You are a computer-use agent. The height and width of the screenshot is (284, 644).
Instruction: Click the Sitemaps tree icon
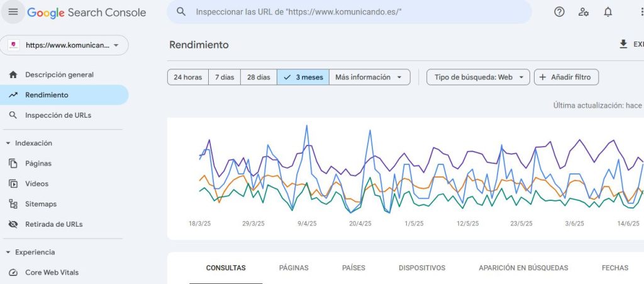(13, 204)
